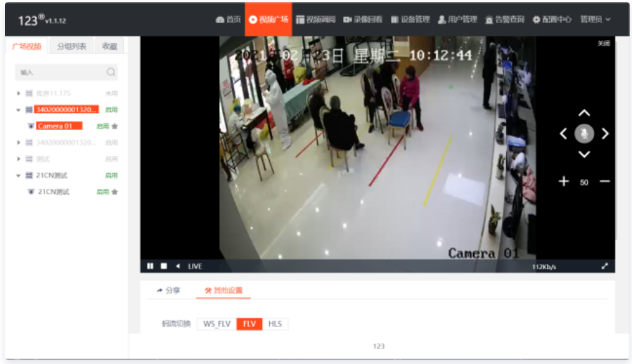Toggle favorite star for 21CN测试 camera
The height and width of the screenshot is (364, 632).
115,192
